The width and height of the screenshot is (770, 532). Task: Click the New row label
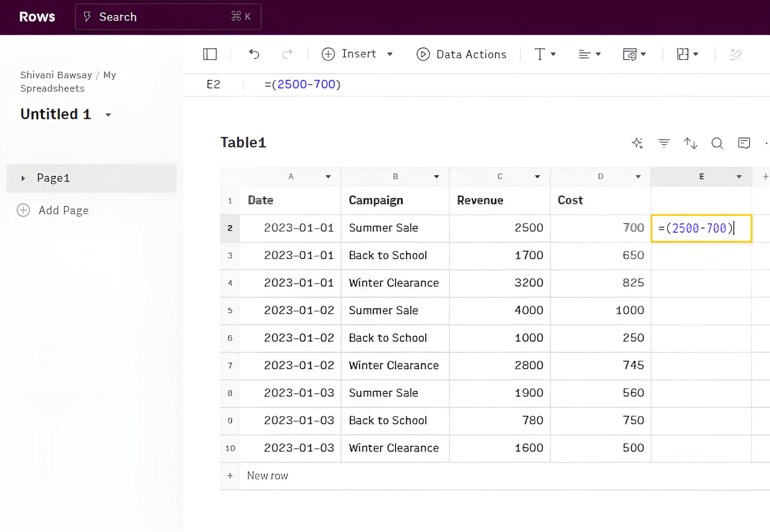click(x=267, y=475)
